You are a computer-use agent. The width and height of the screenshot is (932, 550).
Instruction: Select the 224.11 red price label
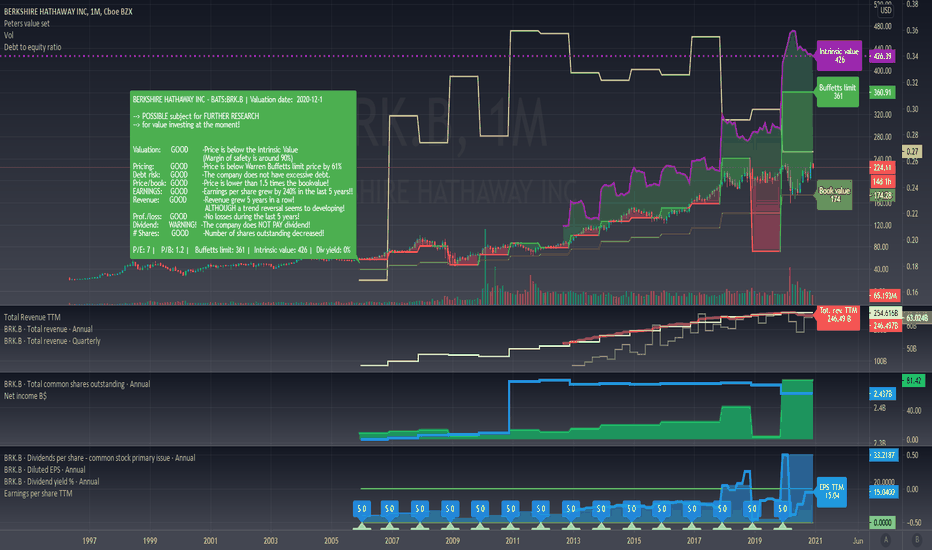(883, 167)
